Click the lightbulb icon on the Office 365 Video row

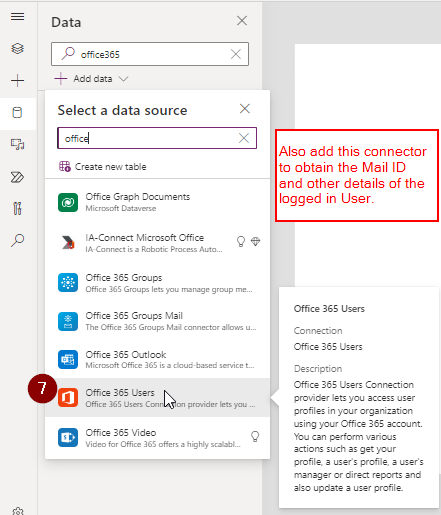click(x=255, y=436)
